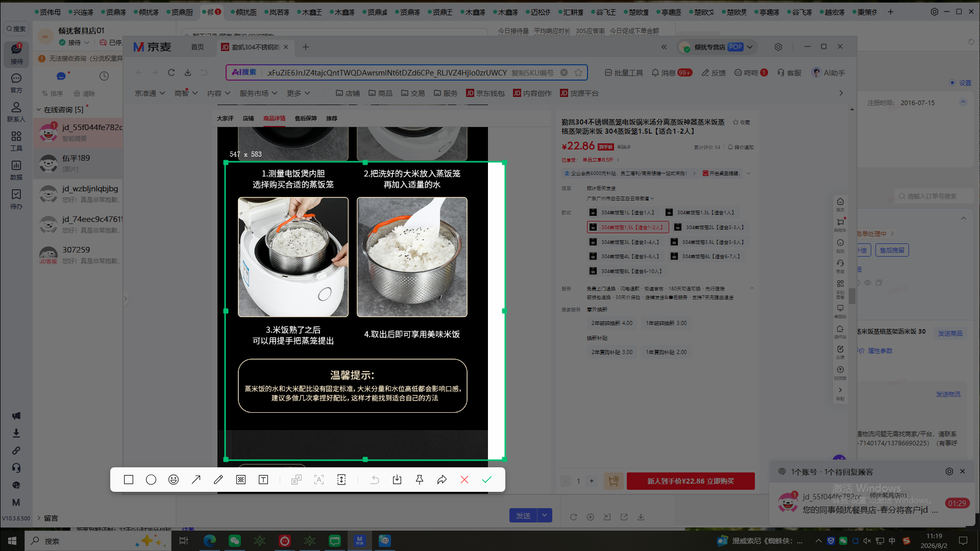Select the pencil brush tool

218,480
